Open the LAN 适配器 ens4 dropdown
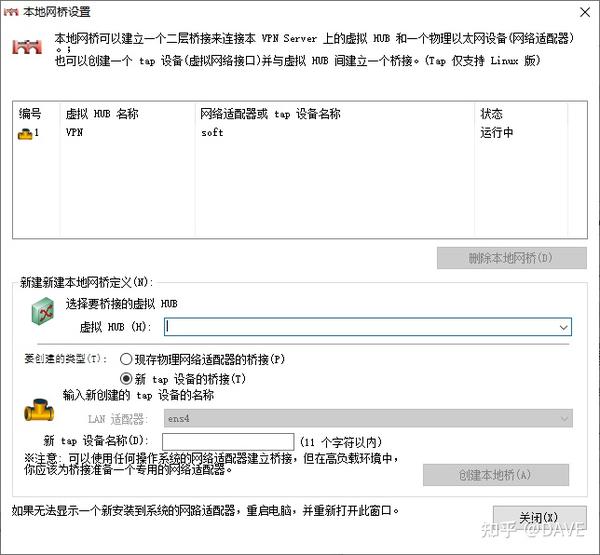 tap(368, 418)
